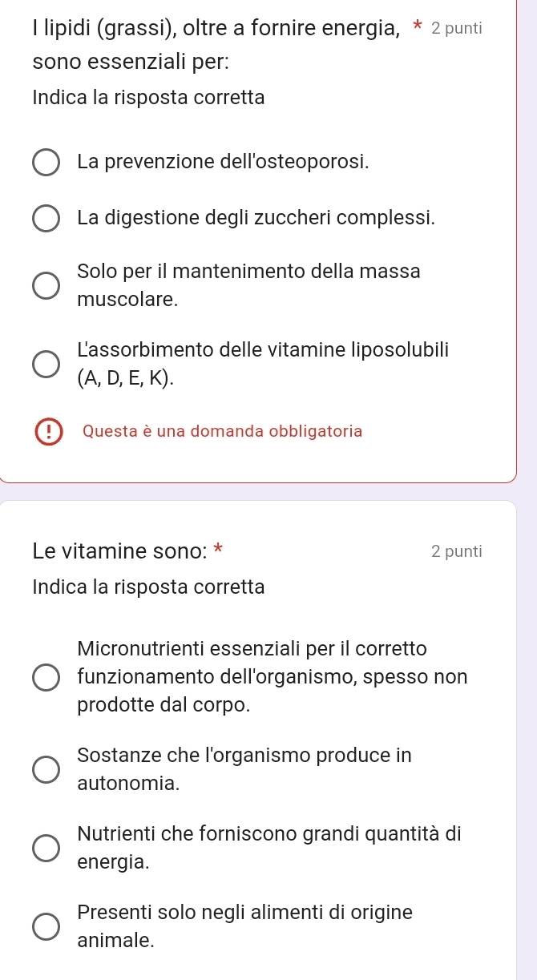Click the red asterisk on the lipidi question

417,29
